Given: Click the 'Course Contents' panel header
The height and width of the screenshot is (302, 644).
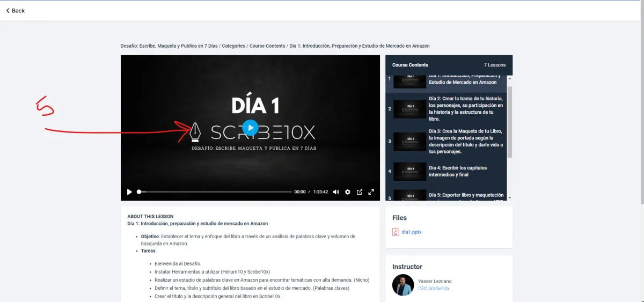Looking at the screenshot, I should [x=410, y=65].
